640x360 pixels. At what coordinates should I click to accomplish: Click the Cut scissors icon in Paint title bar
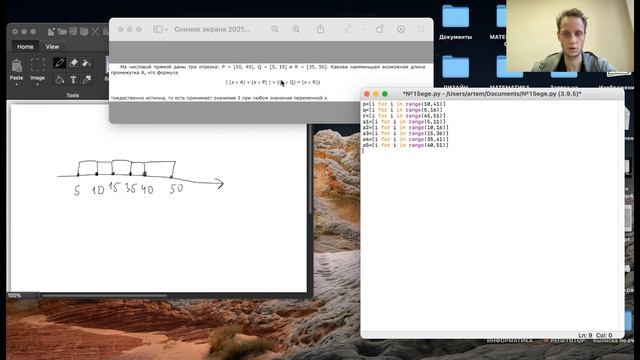coord(95,31)
